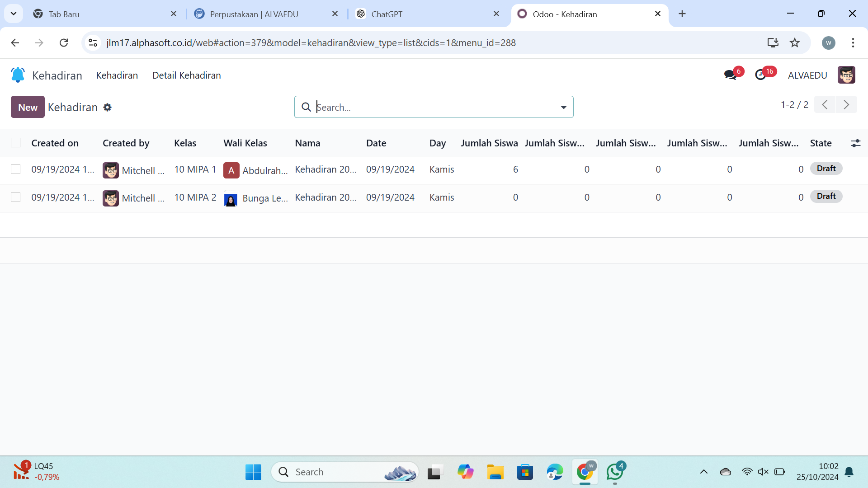Open the user avatar in top right
The image size is (868, 488).
click(x=846, y=75)
